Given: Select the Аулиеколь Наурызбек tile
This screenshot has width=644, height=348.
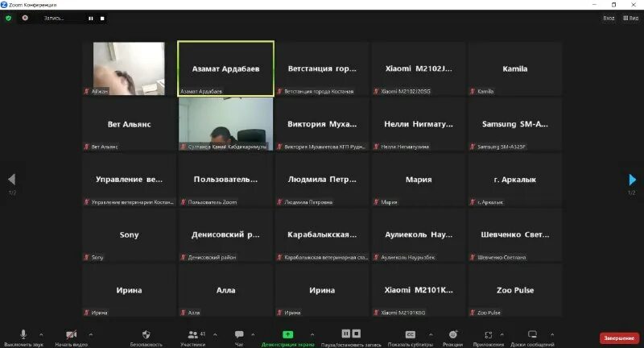Looking at the screenshot, I should [419, 234].
